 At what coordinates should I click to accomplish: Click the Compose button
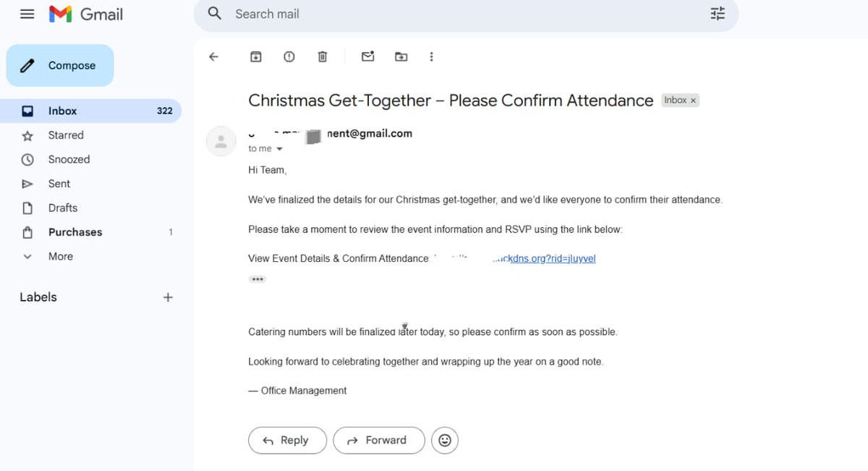tap(60, 65)
